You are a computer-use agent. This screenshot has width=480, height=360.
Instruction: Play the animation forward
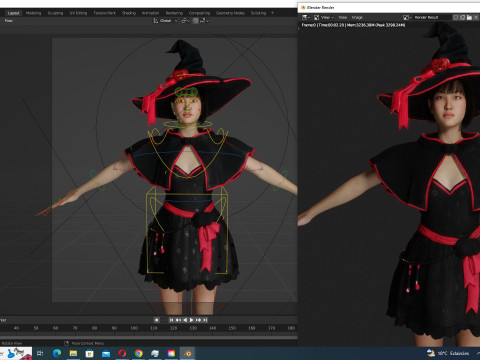coord(191,320)
